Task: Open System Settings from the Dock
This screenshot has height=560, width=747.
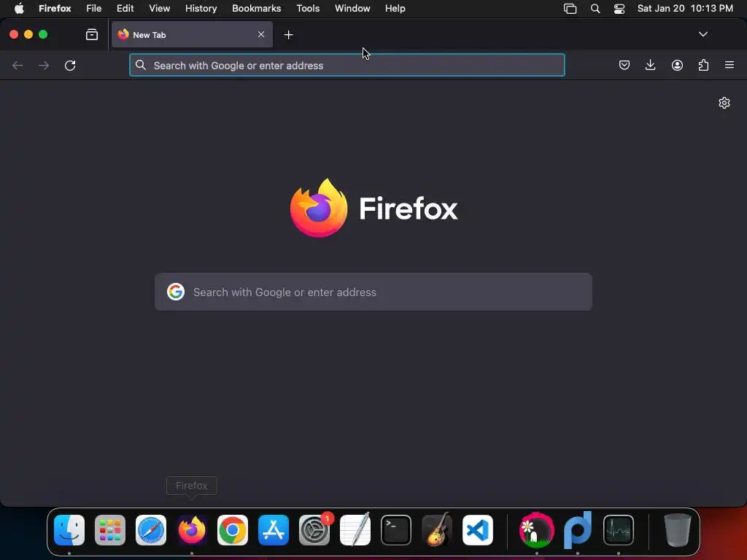Action: tap(314, 529)
